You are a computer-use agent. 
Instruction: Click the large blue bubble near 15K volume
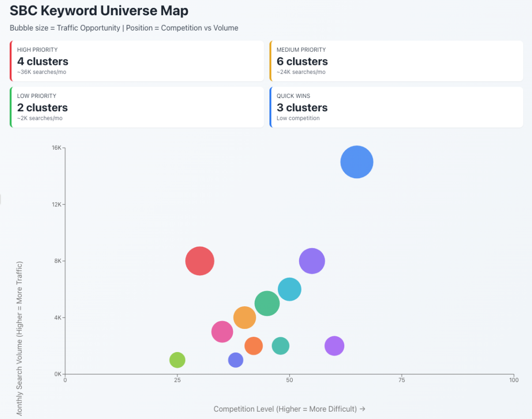point(357,162)
